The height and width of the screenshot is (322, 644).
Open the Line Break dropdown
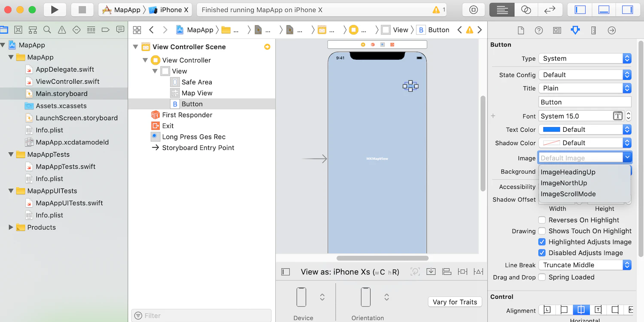tap(585, 265)
